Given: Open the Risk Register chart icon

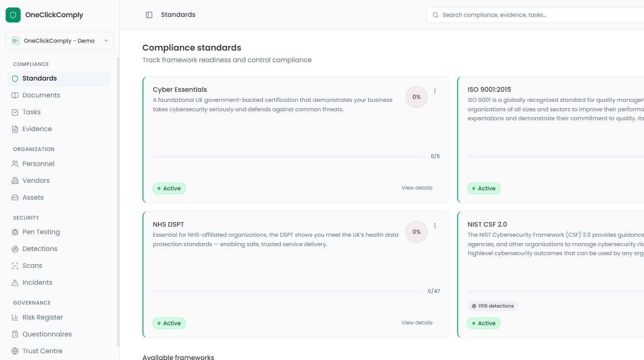Looking at the screenshot, I should 15,318.
